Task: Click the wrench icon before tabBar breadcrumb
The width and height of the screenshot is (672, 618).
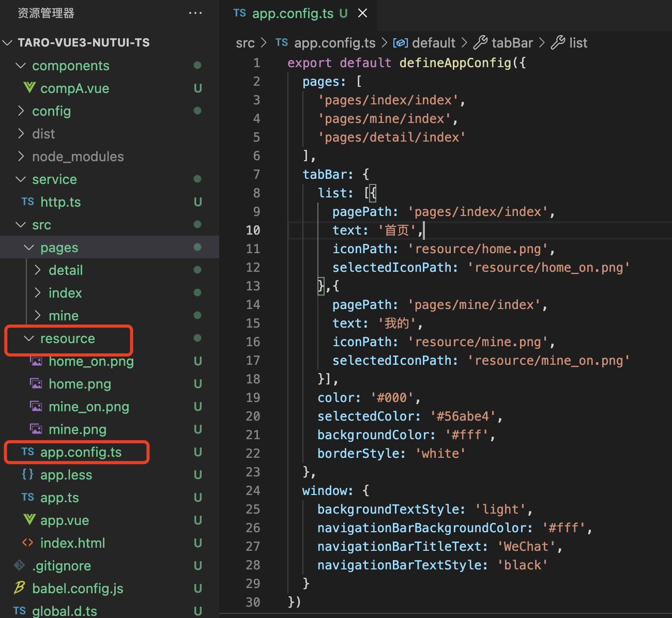Action: (x=480, y=42)
